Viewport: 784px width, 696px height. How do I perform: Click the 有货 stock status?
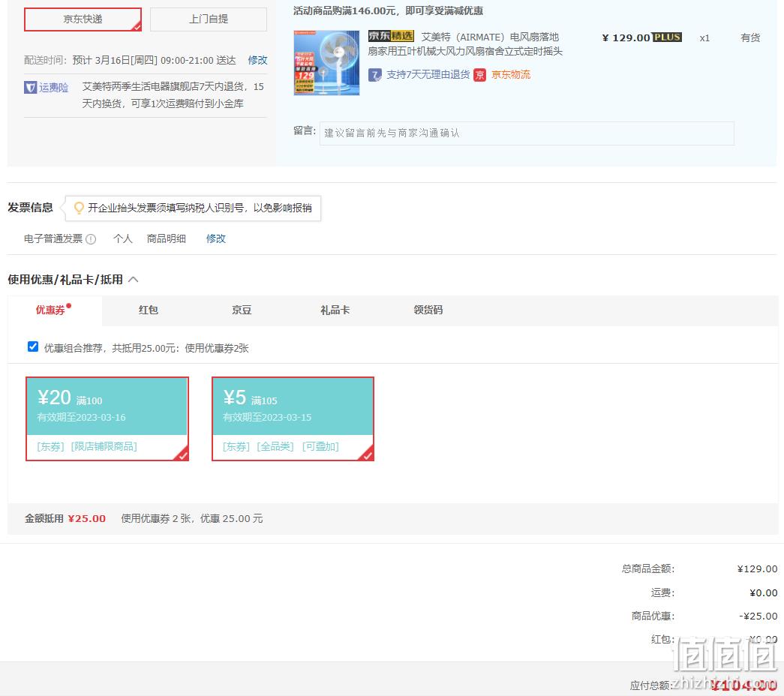[x=750, y=37]
